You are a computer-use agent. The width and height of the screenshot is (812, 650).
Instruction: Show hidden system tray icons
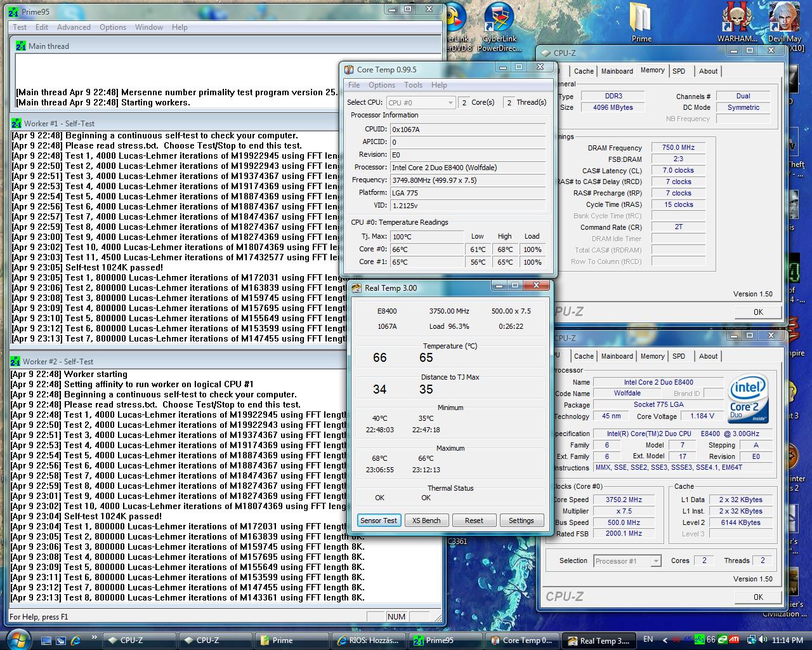664,640
